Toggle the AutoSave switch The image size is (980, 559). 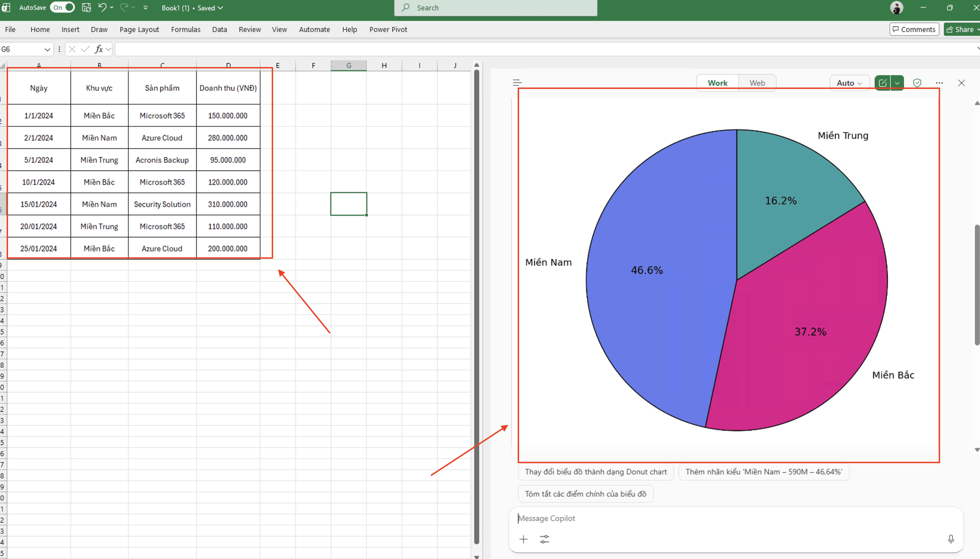pos(62,7)
